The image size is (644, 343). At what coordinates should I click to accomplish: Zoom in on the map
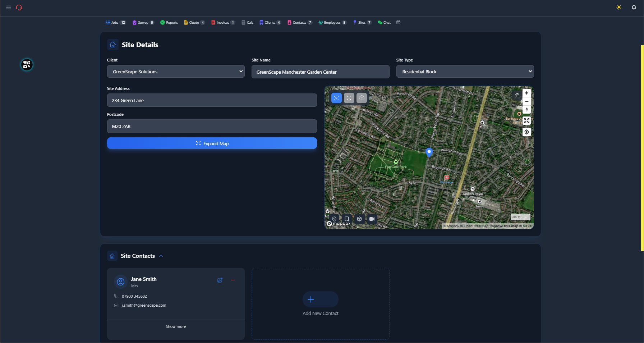526,93
